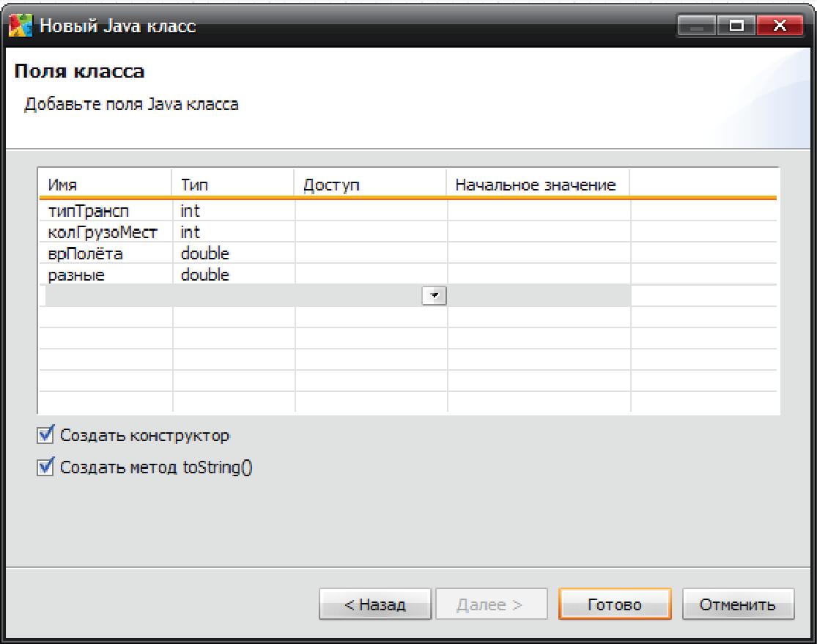This screenshot has height=644, width=817.
Task: Maximize the 'Новый Java класс' window
Action: pyautogui.click(x=736, y=25)
